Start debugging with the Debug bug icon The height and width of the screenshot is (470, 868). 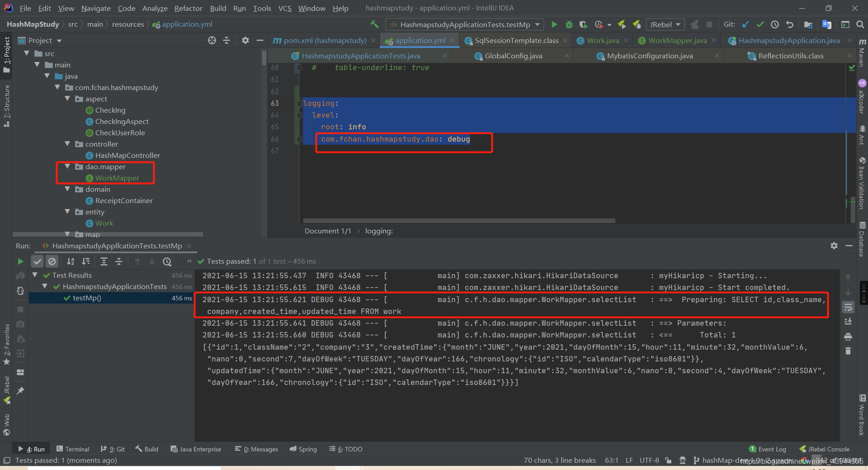click(x=569, y=24)
